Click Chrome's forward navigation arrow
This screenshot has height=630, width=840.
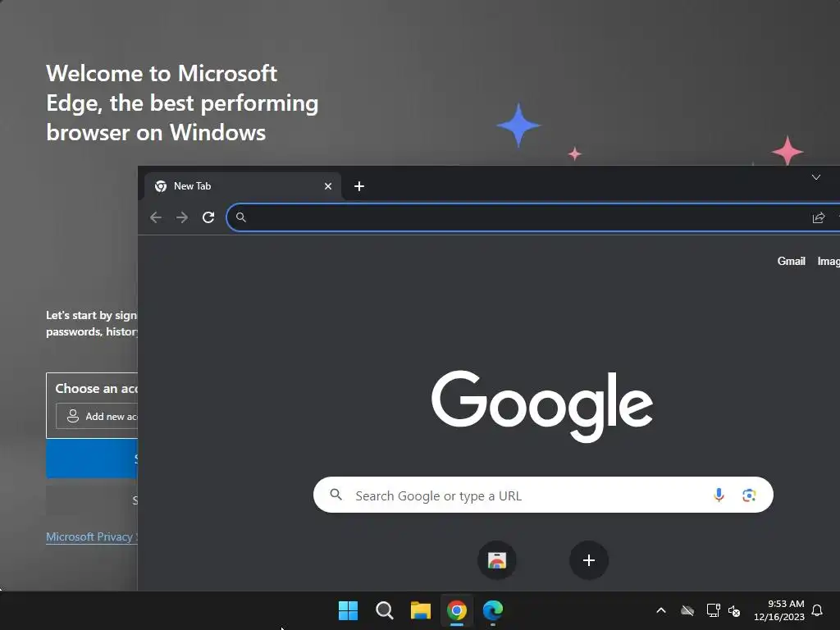click(182, 217)
